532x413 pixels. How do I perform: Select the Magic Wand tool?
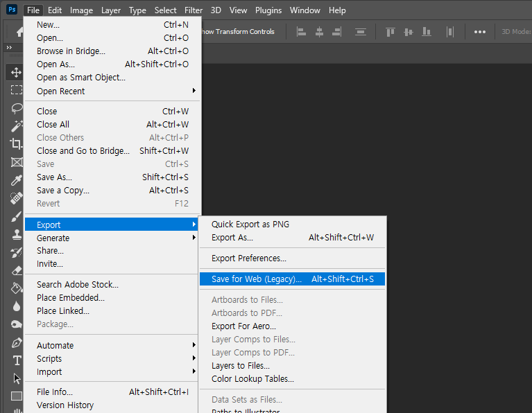16,126
